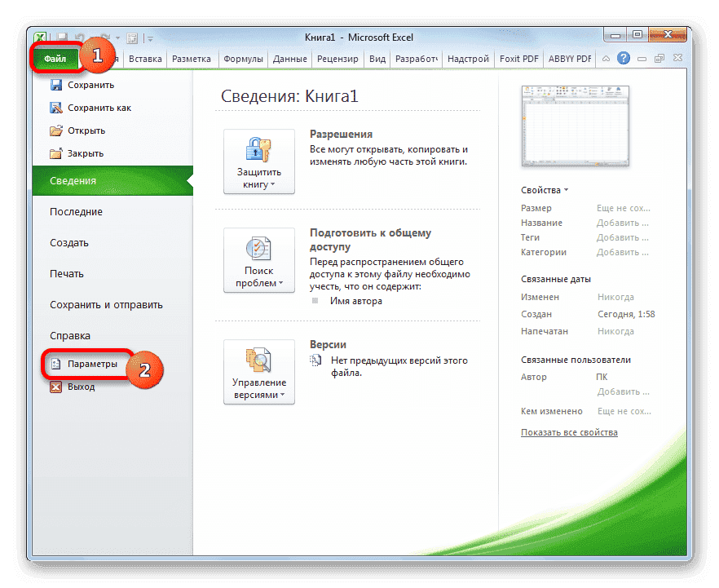719x588 pixels.
Task: Click the Поиск проблем magnifier icon
Action: [x=258, y=249]
